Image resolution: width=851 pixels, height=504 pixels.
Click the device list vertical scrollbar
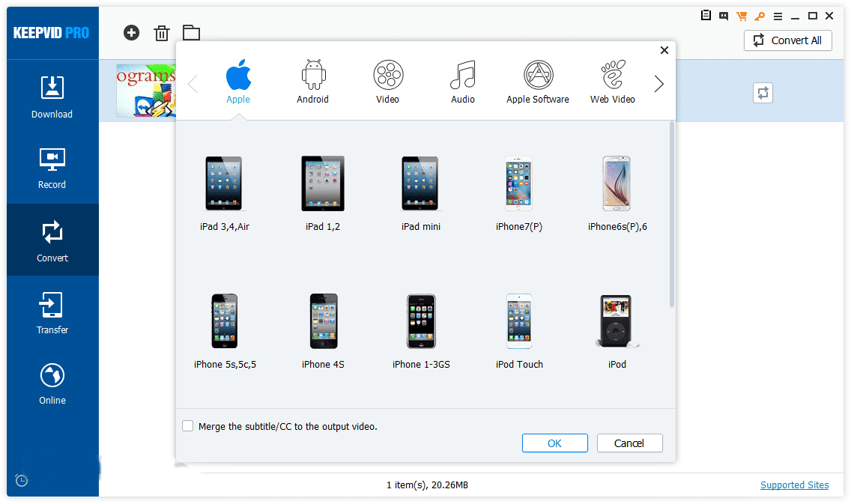[672, 215]
